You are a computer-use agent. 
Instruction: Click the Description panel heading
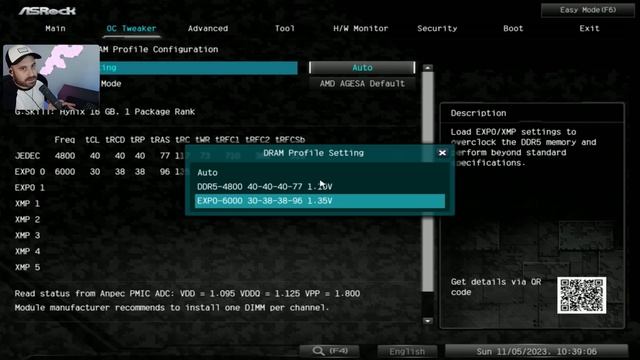pos(478,113)
